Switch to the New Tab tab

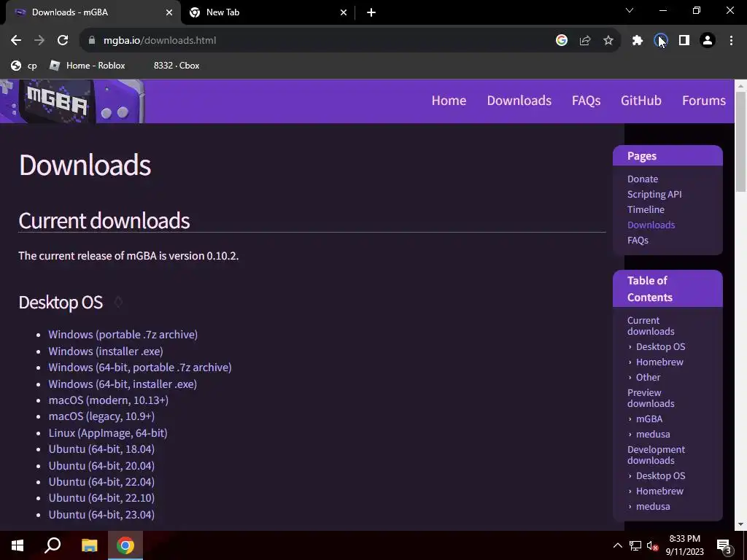268,12
